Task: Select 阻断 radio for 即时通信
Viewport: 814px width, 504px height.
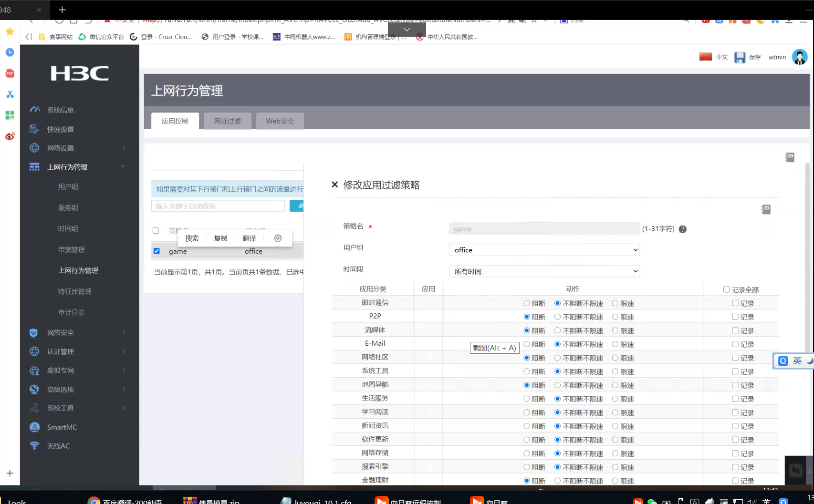Action: pyautogui.click(x=526, y=303)
